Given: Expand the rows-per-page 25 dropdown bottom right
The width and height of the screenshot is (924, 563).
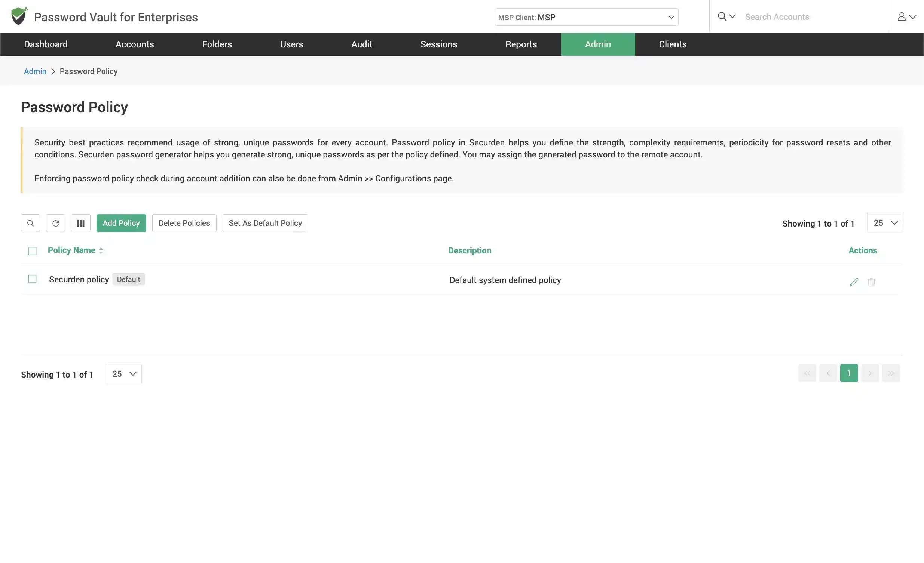Looking at the screenshot, I should tap(885, 223).
